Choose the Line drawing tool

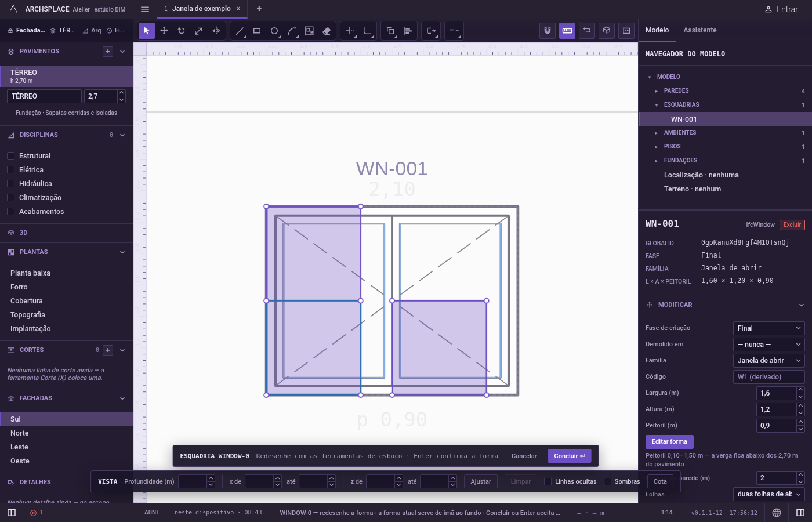(240, 31)
